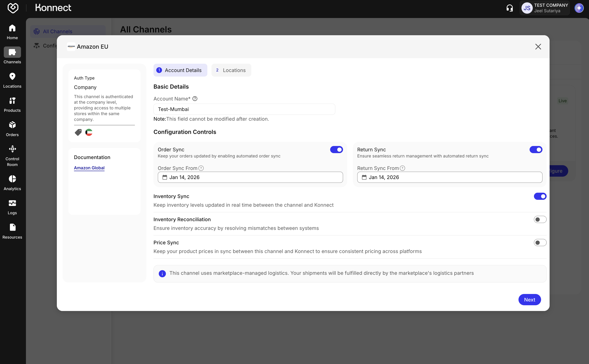589x364 pixels.
Task: Switch to the Locations step tab
Action: [231, 70]
